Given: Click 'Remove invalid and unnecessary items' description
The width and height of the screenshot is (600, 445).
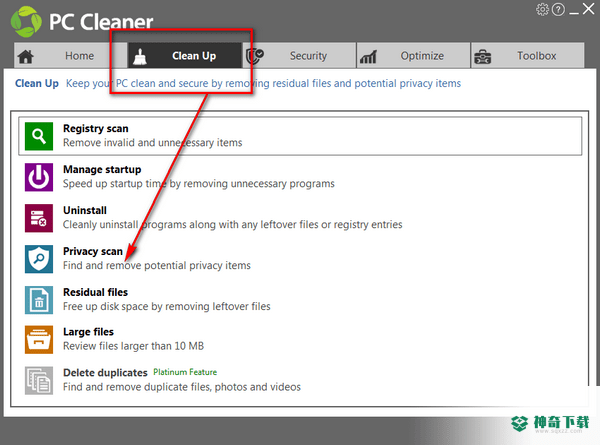Looking at the screenshot, I should coord(152,143).
